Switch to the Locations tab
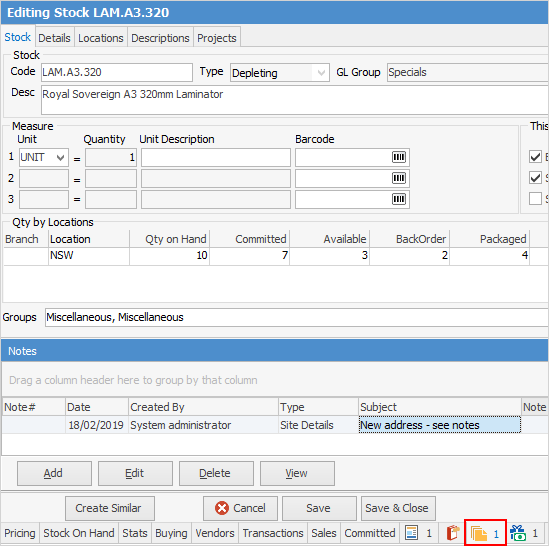 click(x=101, y=38)
